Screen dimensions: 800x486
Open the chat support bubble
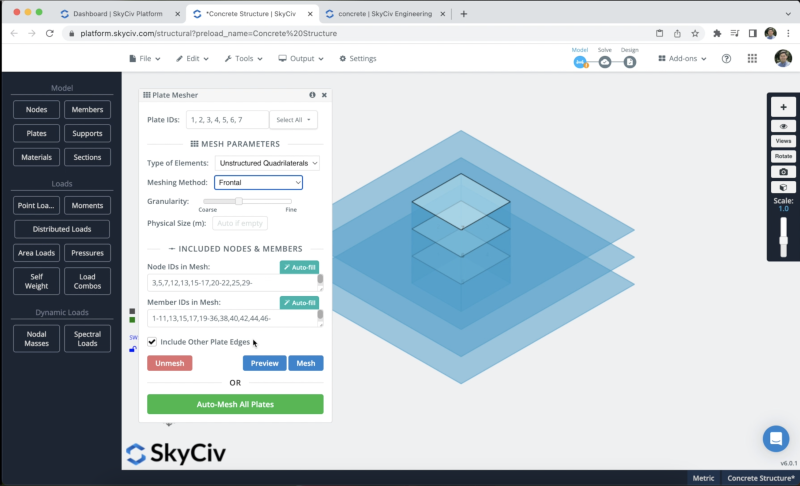tap(776, 439)
